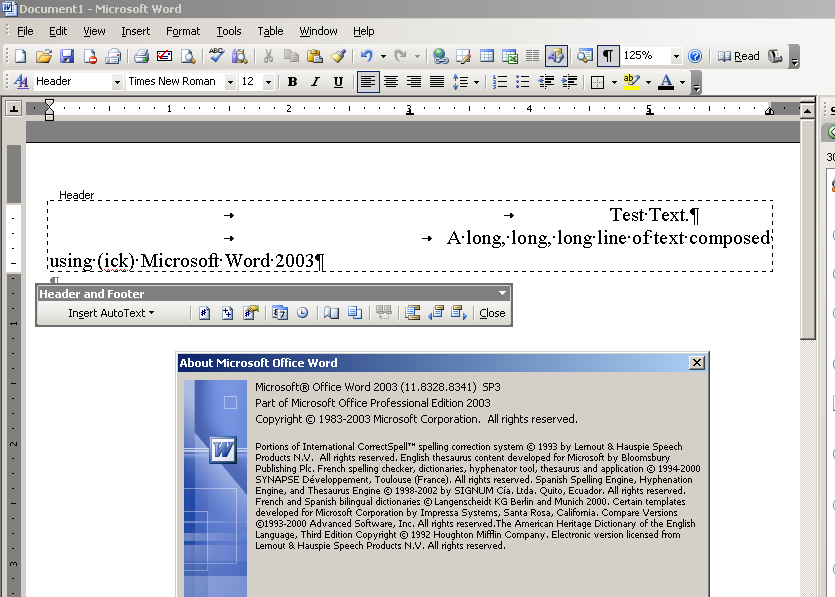The image size is (835, 597).
Task: Open the font color picker
Action: click(680, 81)
